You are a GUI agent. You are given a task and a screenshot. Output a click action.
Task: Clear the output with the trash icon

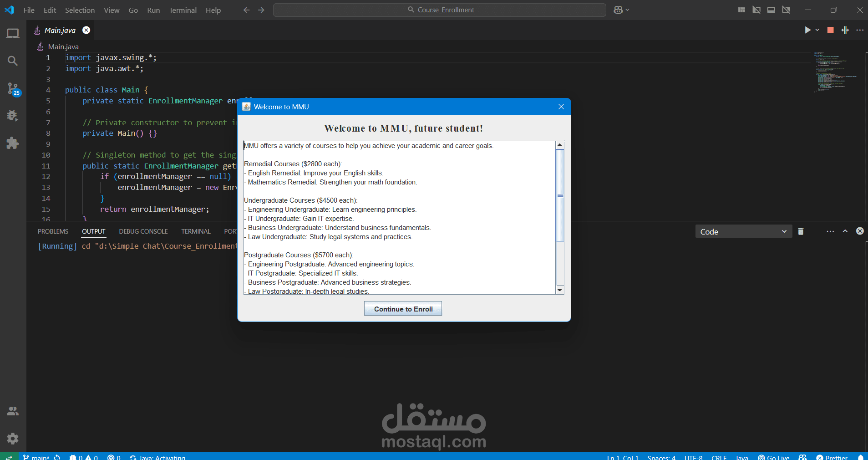(801, 231)
